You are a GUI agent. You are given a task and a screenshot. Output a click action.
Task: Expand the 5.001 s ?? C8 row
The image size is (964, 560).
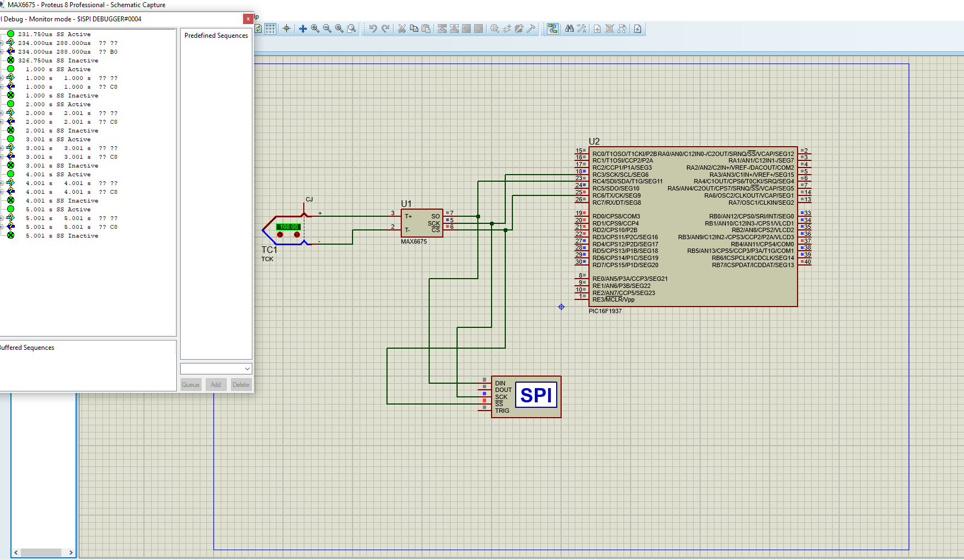click(2, 227)
